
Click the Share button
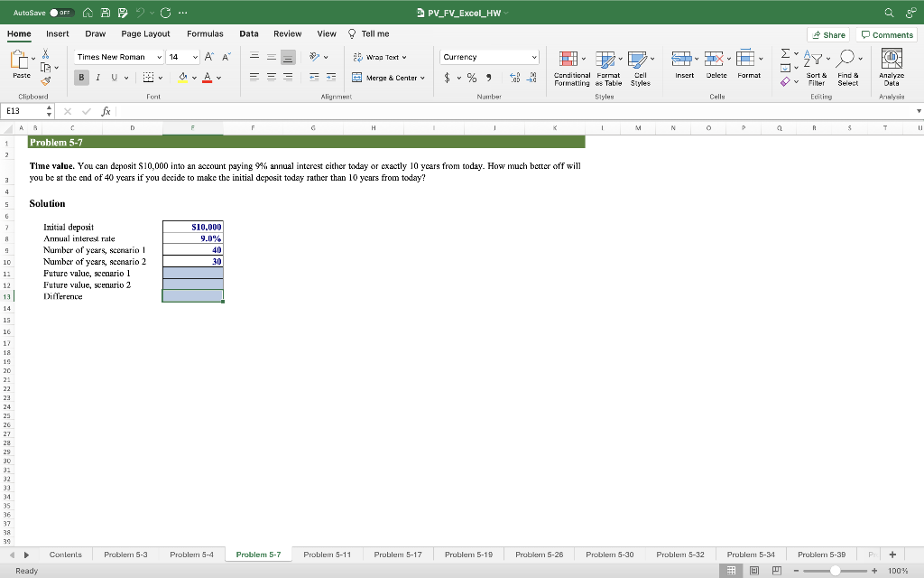pos(828,34)
